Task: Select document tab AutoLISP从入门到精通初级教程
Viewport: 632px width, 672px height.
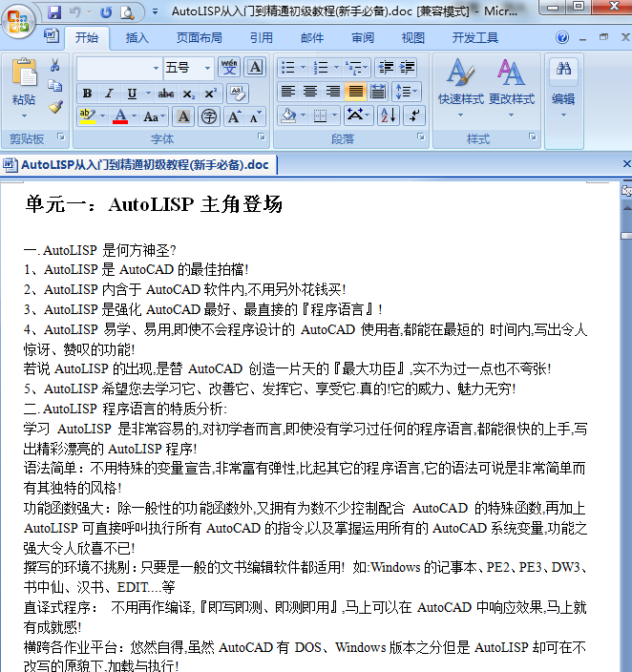Action: 138,165
